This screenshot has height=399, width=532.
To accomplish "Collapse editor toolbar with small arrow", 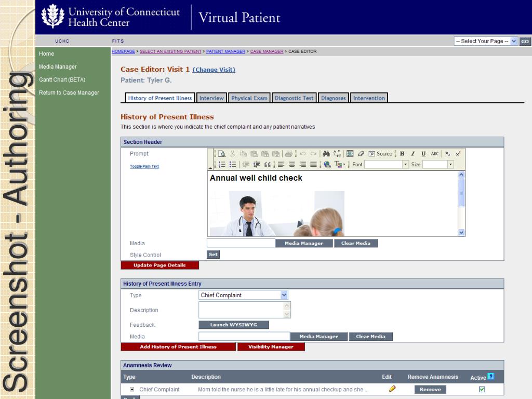I will click(x=210, y=168).
